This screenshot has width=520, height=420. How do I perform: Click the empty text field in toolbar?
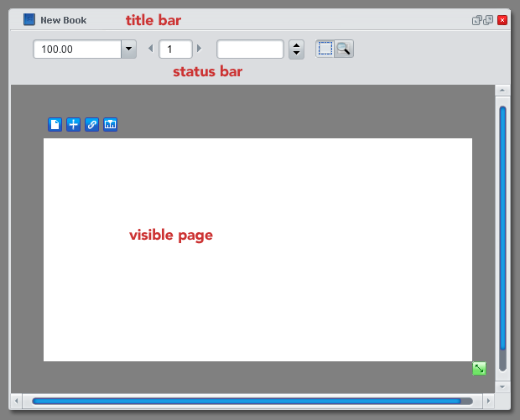click(250, 49)
